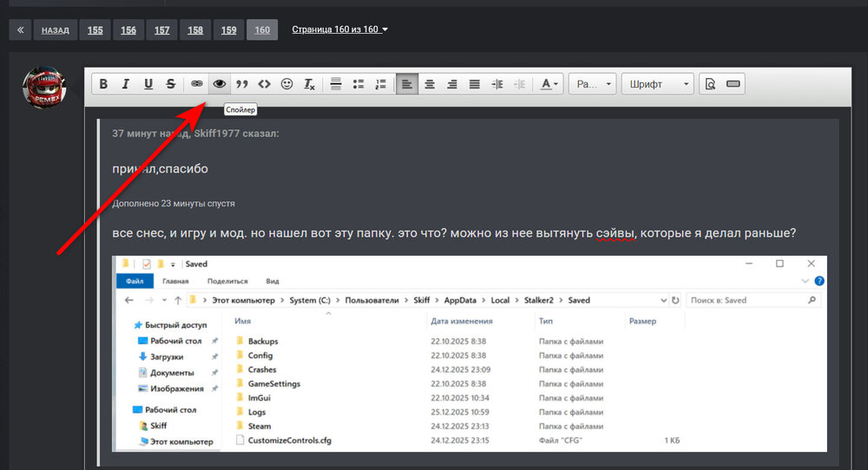Insert a quote block

242,84
